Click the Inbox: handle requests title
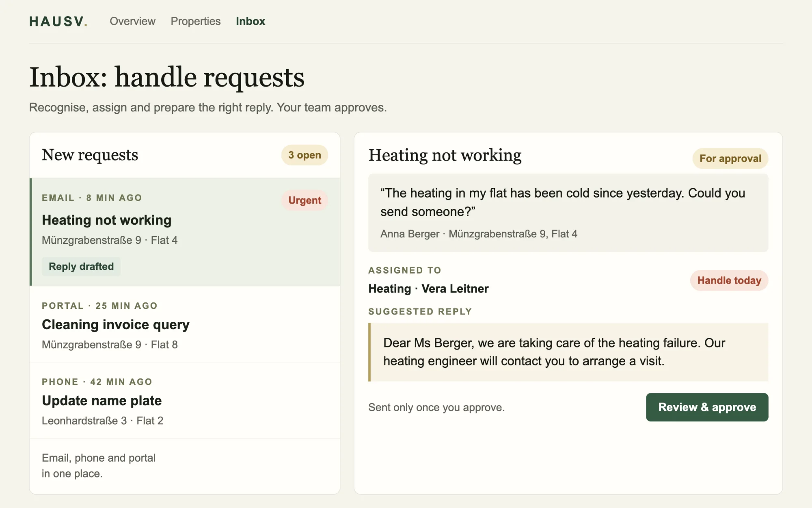This screenshot has height=508, width=812. 167,77
